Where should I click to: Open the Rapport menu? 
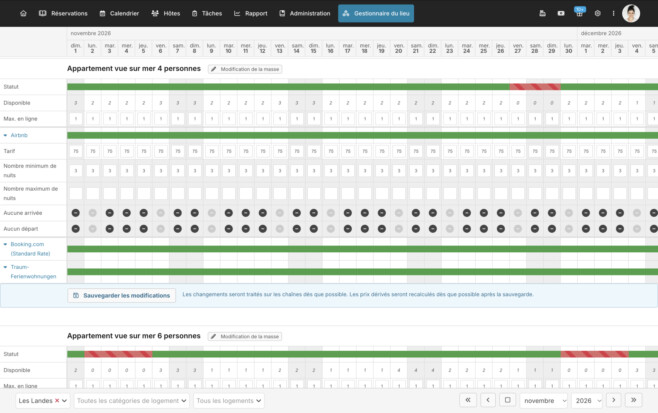click(x=251, y=13)
